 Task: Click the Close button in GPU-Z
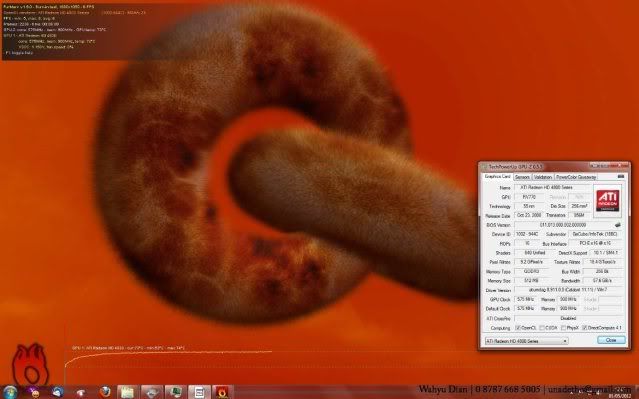point(611,340)
